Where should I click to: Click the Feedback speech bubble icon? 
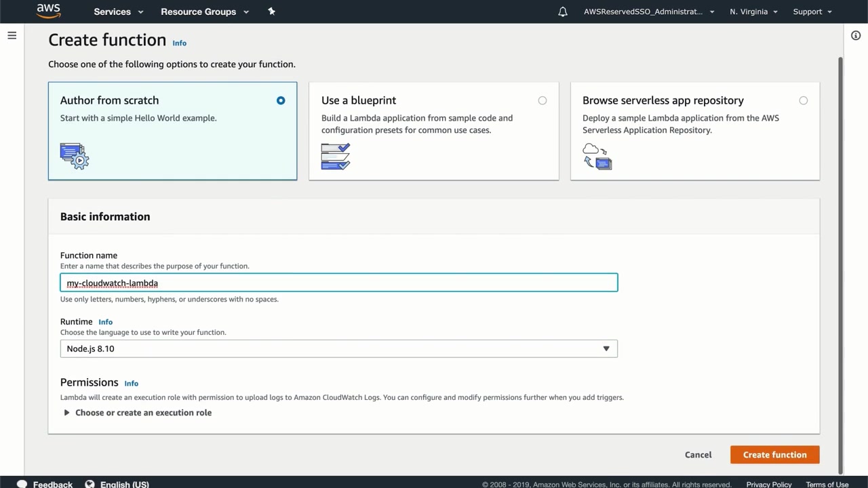[22, 484]
